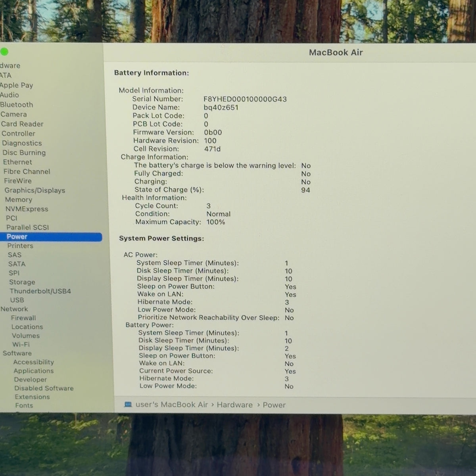Viewport: 476px width, 476px height.
Task: Click the System Power Settings heading
Action: click(161, 238)
